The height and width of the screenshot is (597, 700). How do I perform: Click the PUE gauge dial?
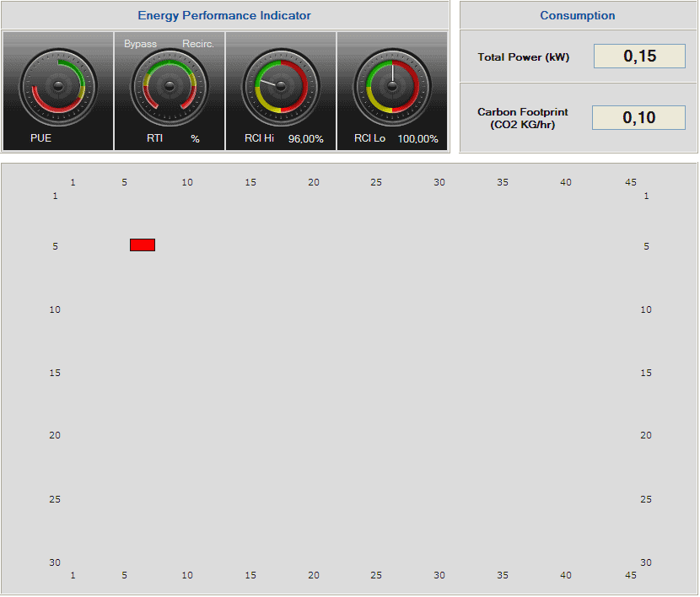tap(58, 87)
